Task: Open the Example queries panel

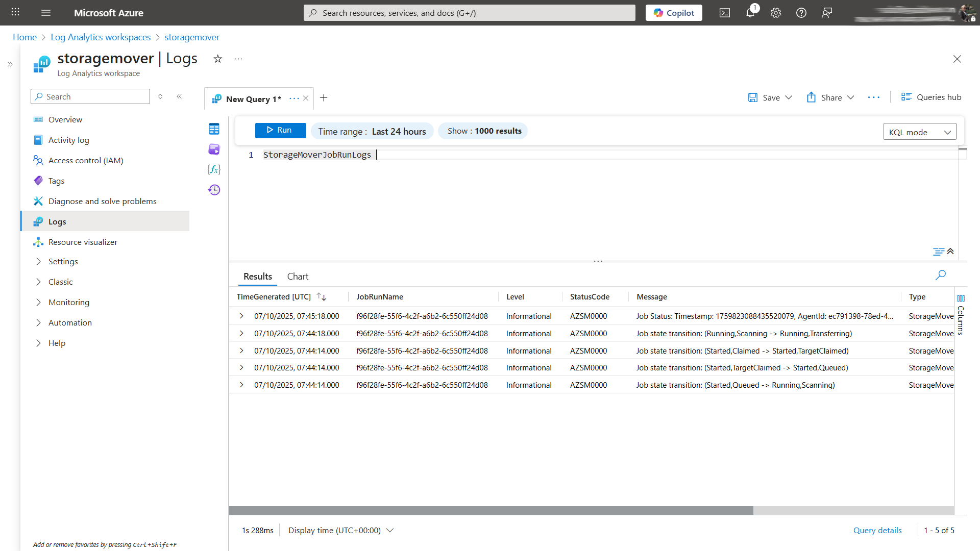Action: (x=214, y=149)
